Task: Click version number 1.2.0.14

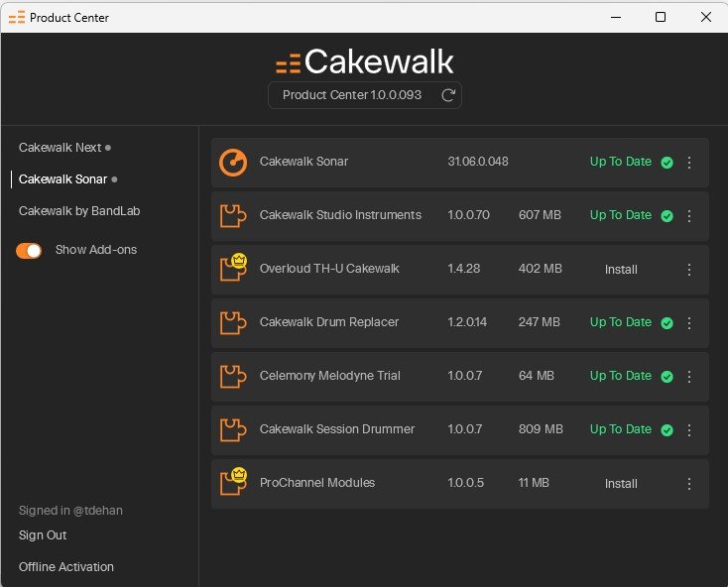Action: (x=467, y=322)
